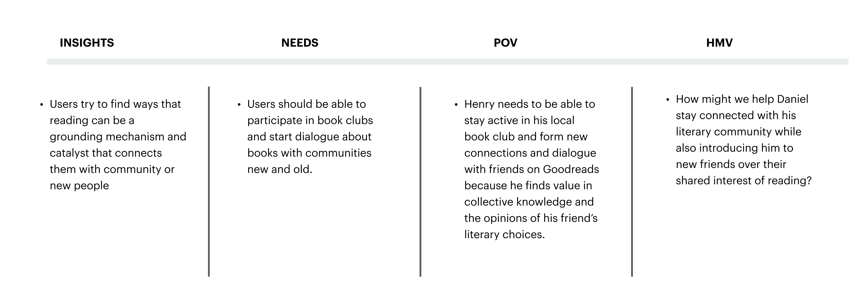Click the POV column heading
This screenshot has width=868, height=302.
(x=505, y=43)
